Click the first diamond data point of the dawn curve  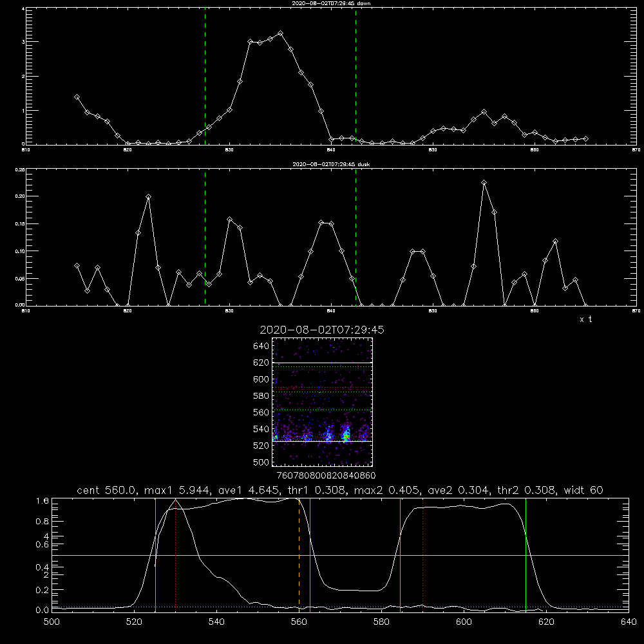(x=77, y=97)
